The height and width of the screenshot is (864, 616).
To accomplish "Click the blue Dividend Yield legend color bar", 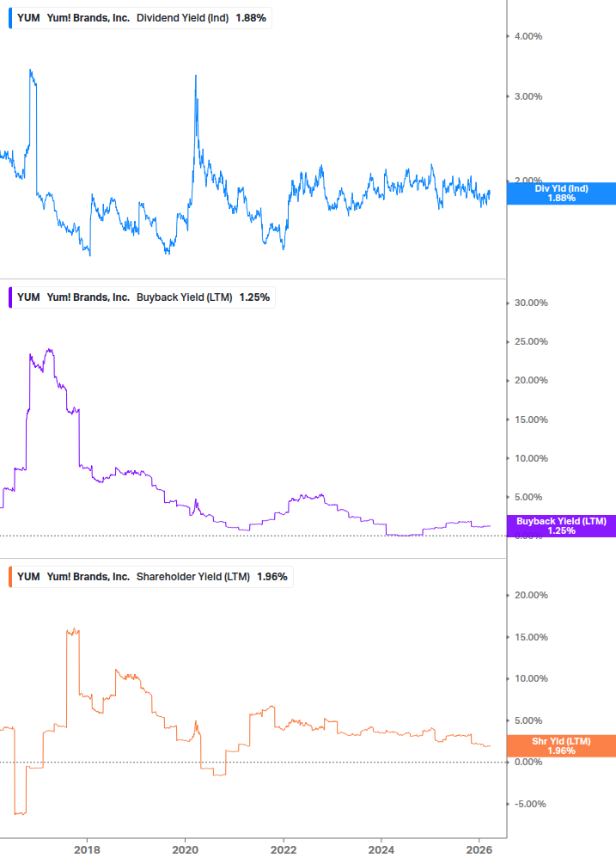I will pyautogui.click(x=10, y=18).
